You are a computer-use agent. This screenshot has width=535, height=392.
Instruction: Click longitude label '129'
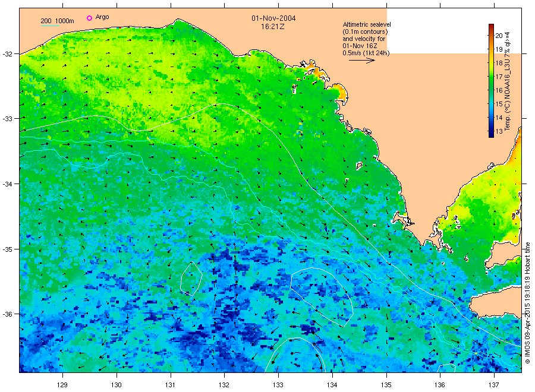pyautogui.click(x=62, y=385)
